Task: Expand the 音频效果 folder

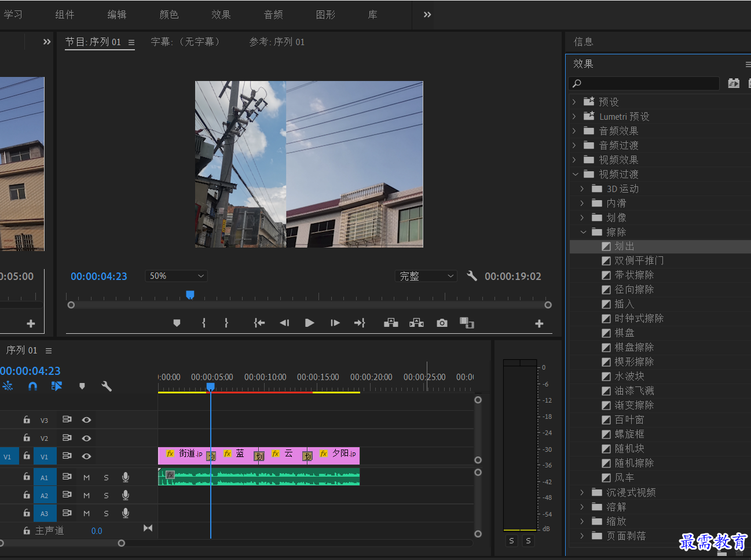Action: point(574,131)
